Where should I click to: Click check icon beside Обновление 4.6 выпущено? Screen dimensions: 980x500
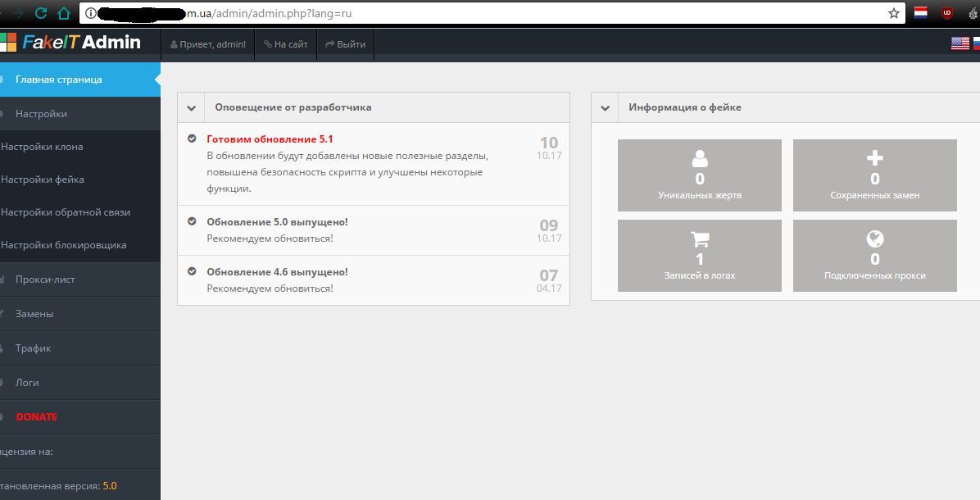pos(192,271)
